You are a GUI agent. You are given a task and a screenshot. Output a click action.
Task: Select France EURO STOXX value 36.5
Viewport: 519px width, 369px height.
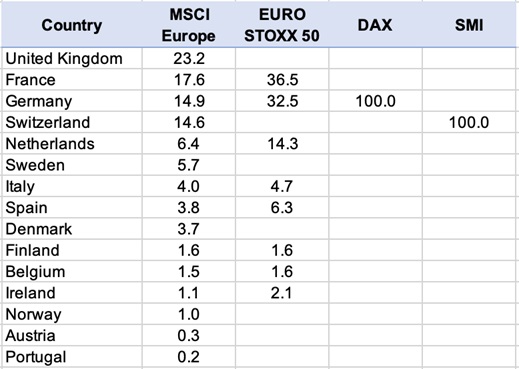point(282,80)
